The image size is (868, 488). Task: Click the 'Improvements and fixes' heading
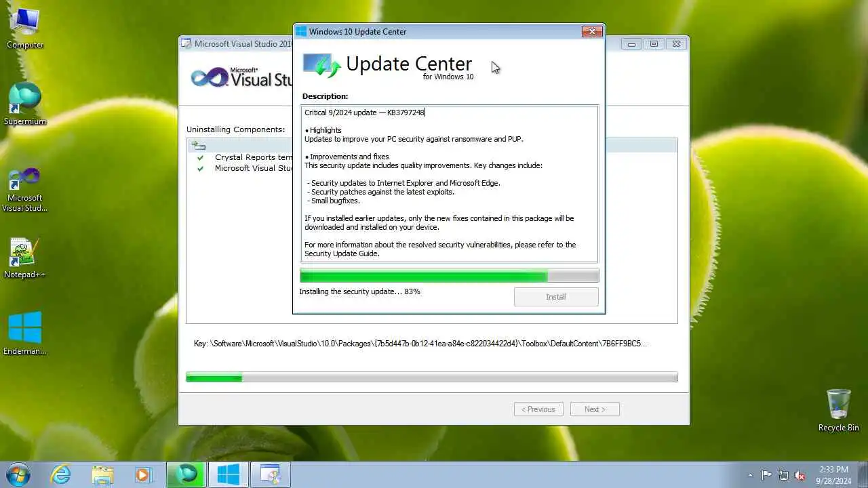tap(347, 157)
